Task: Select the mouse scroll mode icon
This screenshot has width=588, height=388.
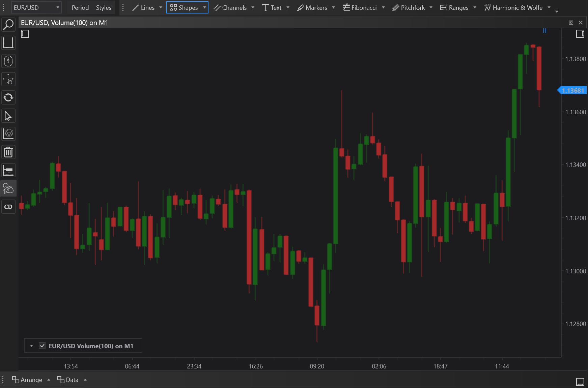Action: click(x=8, y=61)
